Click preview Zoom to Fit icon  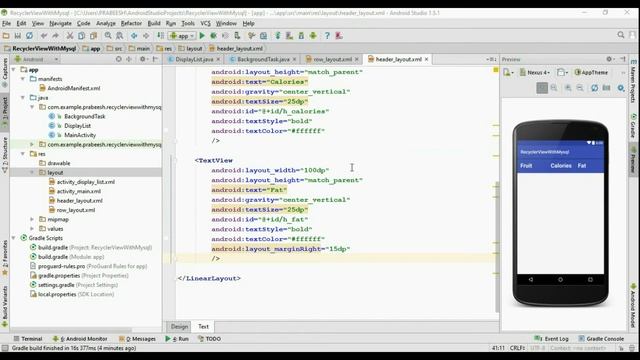(x=542, y=88)
